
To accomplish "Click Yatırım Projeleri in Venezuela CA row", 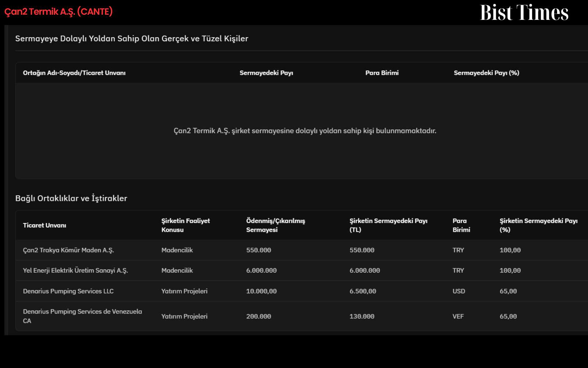I will (x=184, y=316).
